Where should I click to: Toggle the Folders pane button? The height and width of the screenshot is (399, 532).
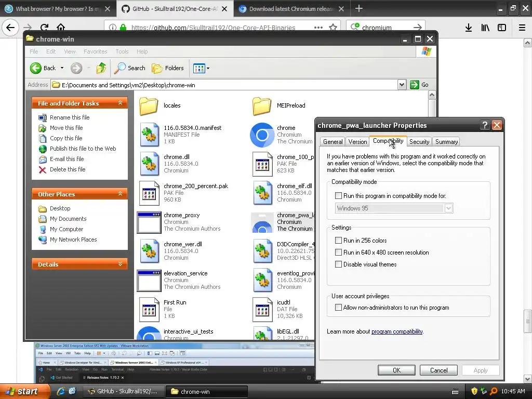(168, 68)
